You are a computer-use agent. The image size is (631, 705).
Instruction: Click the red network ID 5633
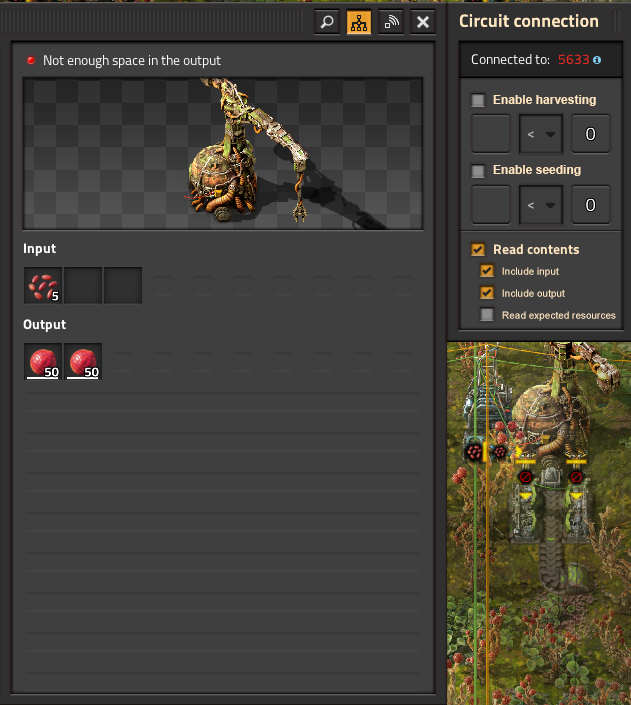pyautogui.click(x=573, y=60)
